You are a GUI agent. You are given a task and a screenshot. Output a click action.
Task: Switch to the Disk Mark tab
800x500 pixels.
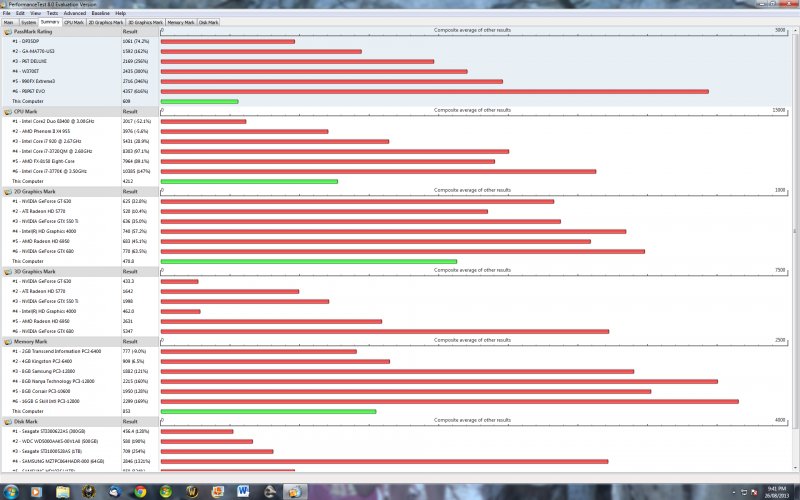209,22
